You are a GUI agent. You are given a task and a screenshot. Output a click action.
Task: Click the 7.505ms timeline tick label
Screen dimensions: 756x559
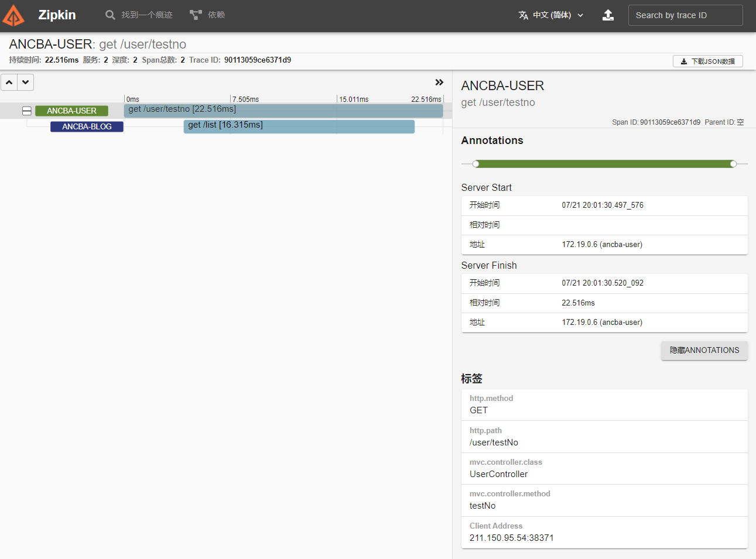coord(245,100)
